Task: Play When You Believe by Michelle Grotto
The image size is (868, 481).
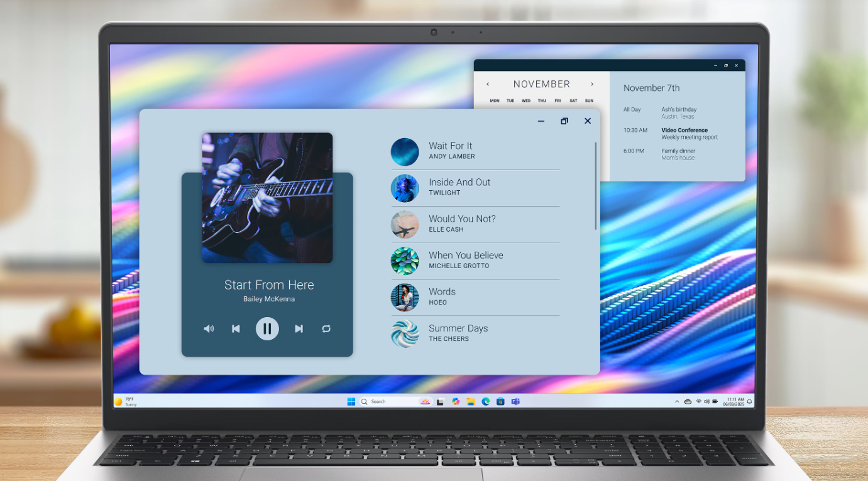Action: tap(466, 260)
